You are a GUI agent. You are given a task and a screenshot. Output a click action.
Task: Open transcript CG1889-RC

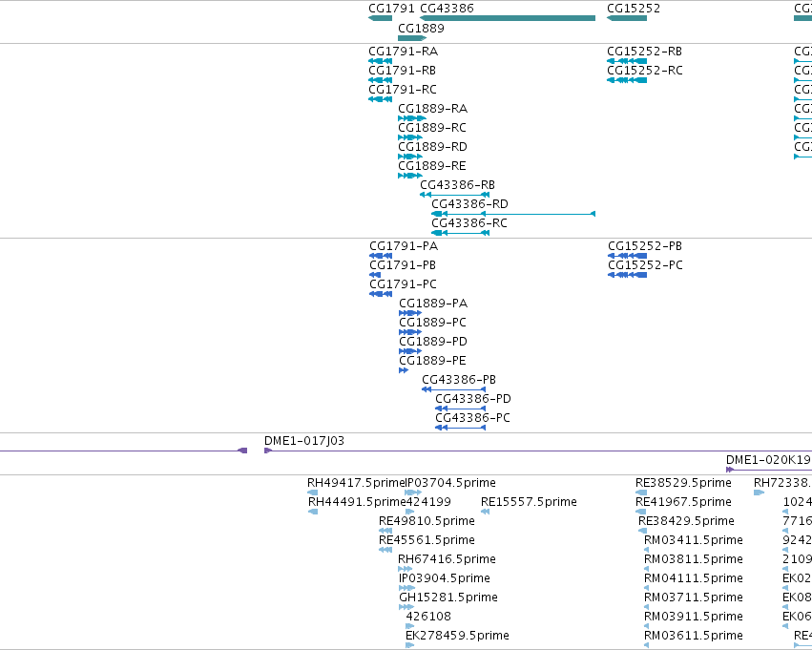(x=432, y=128)
